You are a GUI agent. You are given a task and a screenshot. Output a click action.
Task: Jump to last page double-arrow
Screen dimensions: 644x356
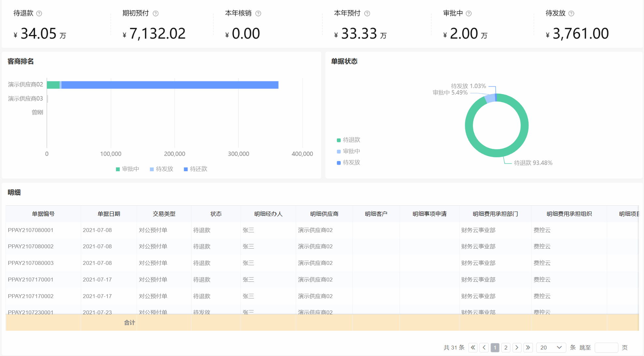click(528, 348)
